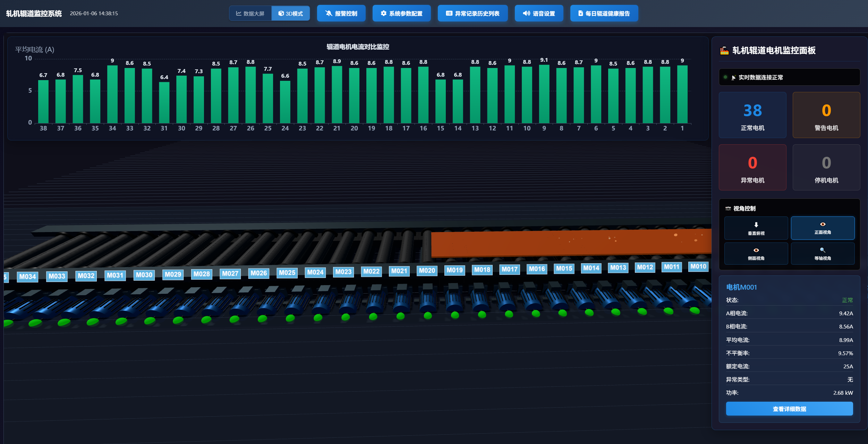The width and height of the screenshot is (868, 444).
Task: Click the bar for motor 31 showing 6.4
Action: (164, 102)
